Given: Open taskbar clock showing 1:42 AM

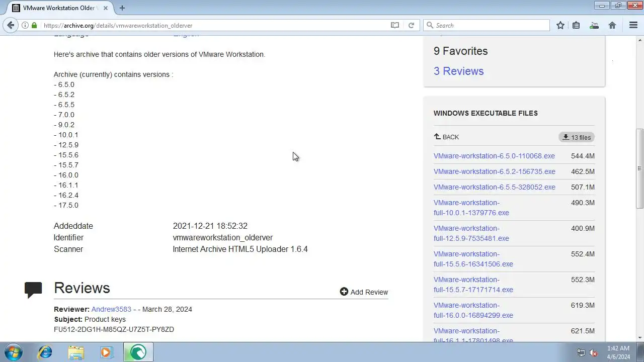Looking at the screenshot, I should coord(618,352).
